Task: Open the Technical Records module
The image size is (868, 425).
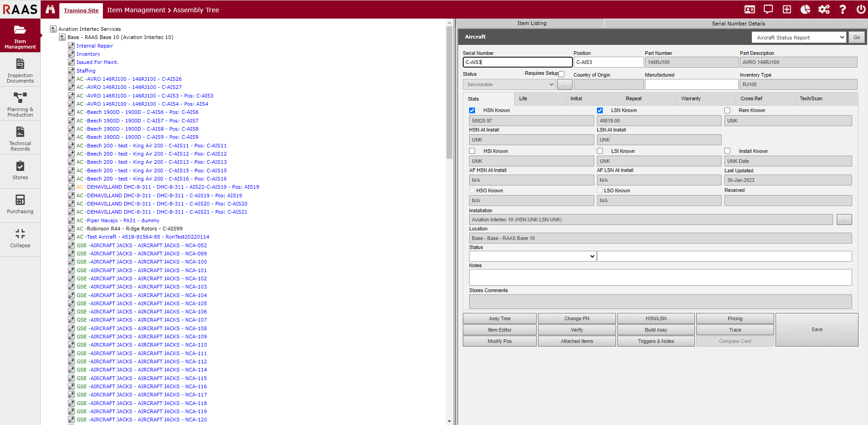Action: point(20,138)
